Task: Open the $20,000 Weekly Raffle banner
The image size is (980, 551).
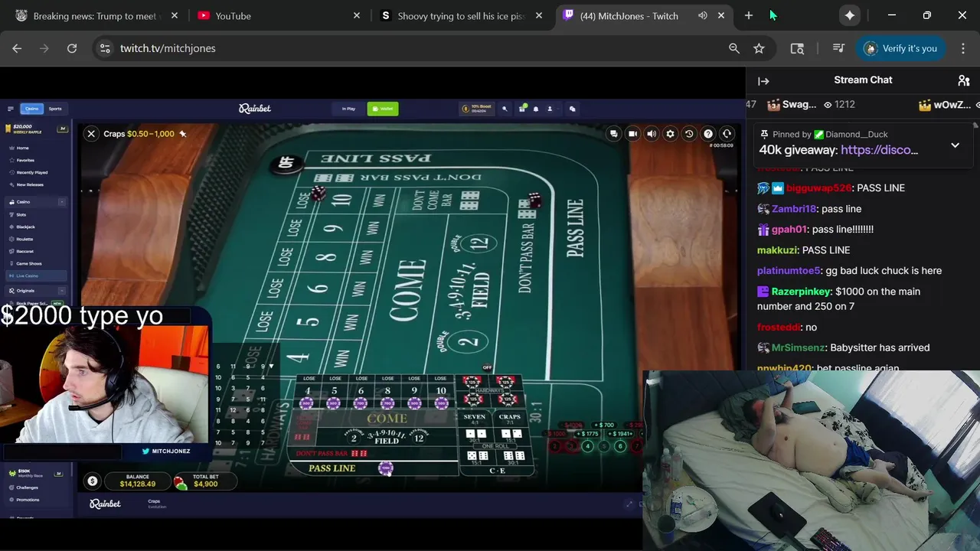Action: point(37,129)
